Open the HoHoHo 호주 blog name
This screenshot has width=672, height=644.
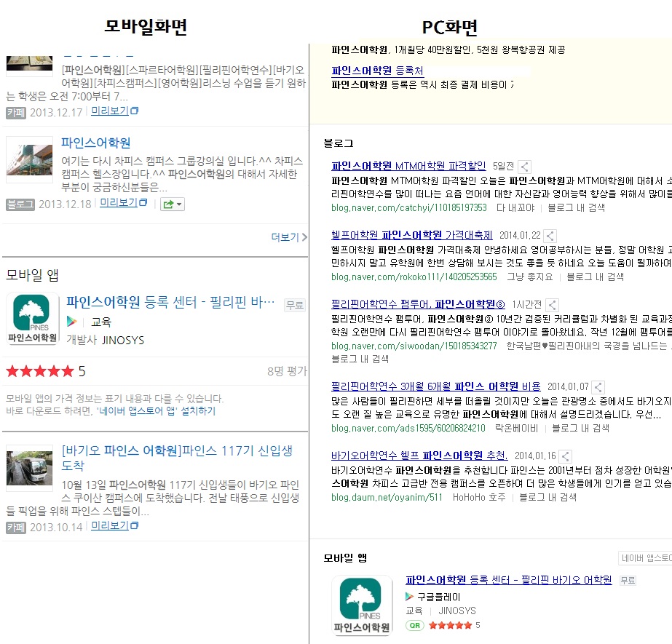click(x=479, y=497)
